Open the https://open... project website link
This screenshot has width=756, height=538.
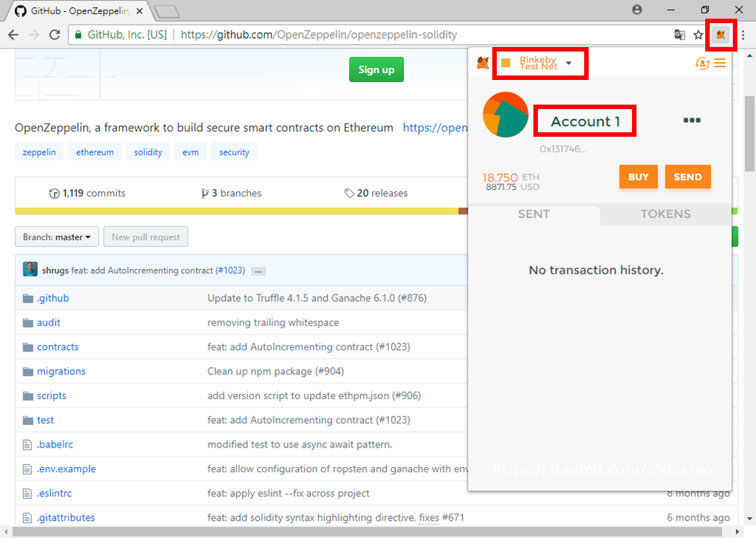435,128
